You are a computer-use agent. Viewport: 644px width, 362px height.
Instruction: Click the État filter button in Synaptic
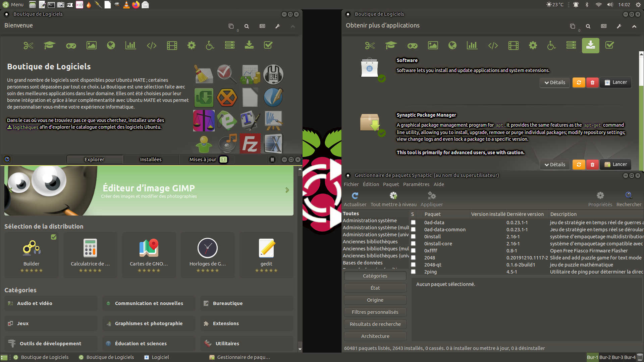[x=375, y=288]
